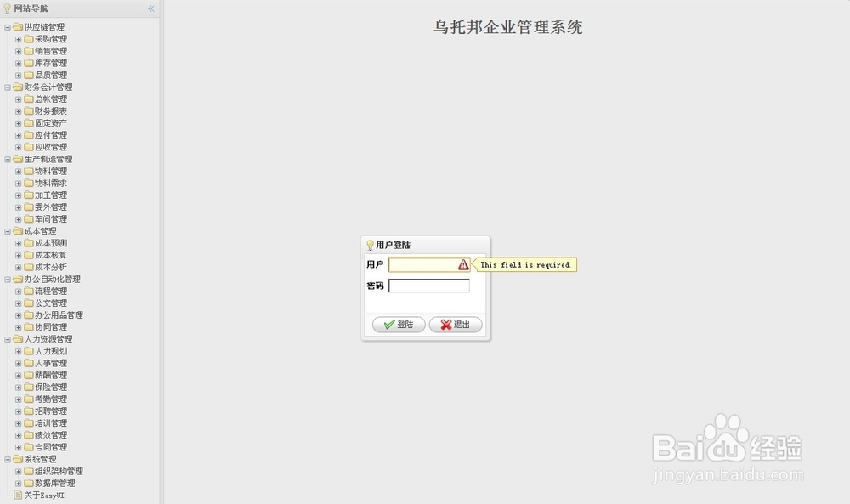Click the 考勤管理 folder icon
This screenshot has height=504, width=850.
(x=30, y=399)
